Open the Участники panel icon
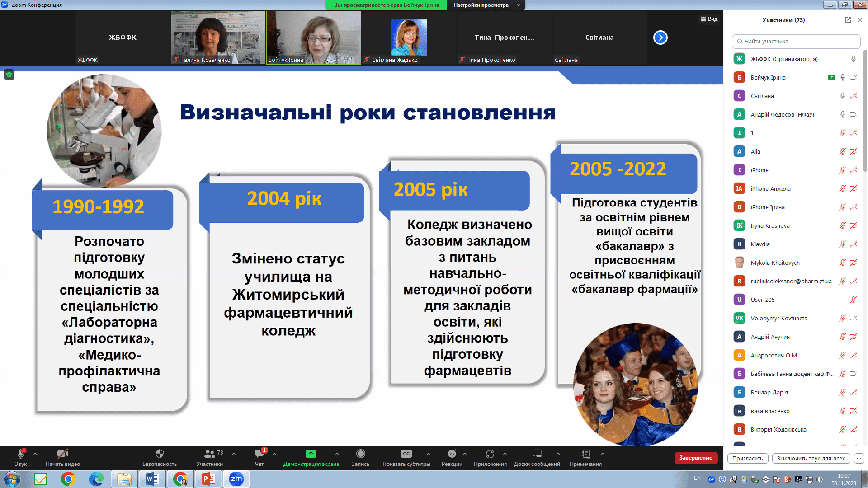 point(209,454)
